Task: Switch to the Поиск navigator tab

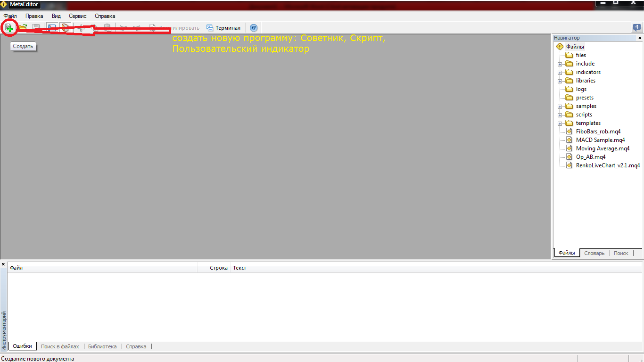Action: pyautogui.click(x=621, y=253)
